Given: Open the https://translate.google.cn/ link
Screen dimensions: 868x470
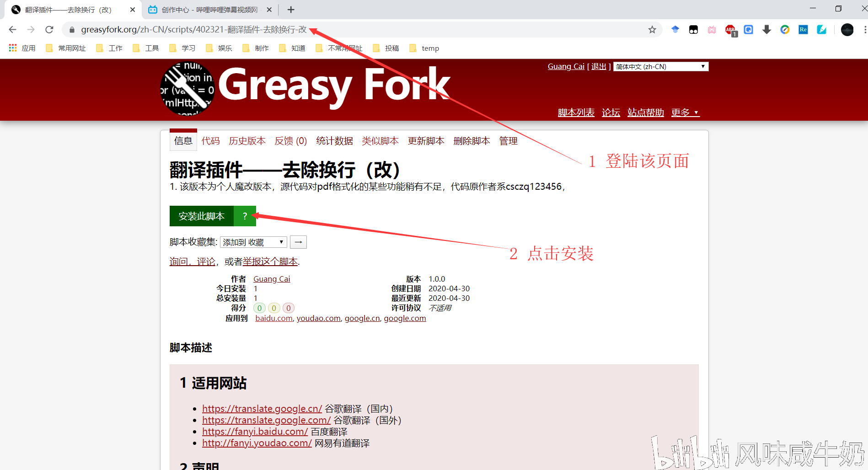Looking at the screenshot, I should 262,409.
